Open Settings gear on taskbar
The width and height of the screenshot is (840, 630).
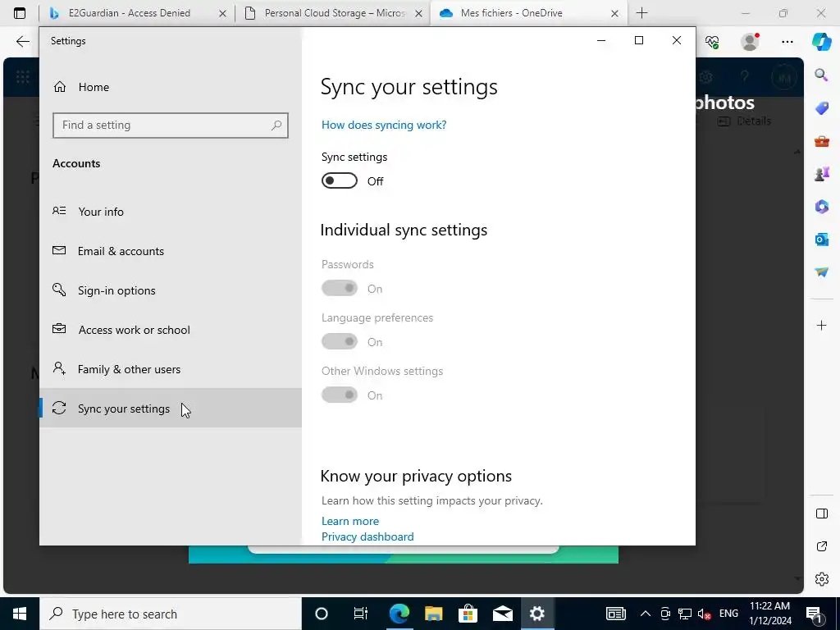point(536,614)
